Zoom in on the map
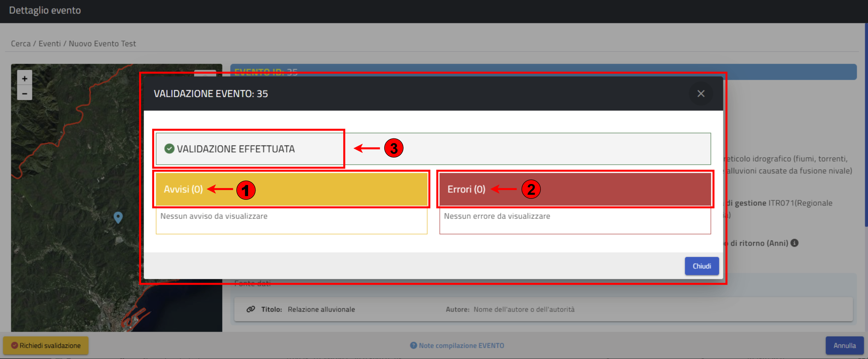 pos(24,79)
